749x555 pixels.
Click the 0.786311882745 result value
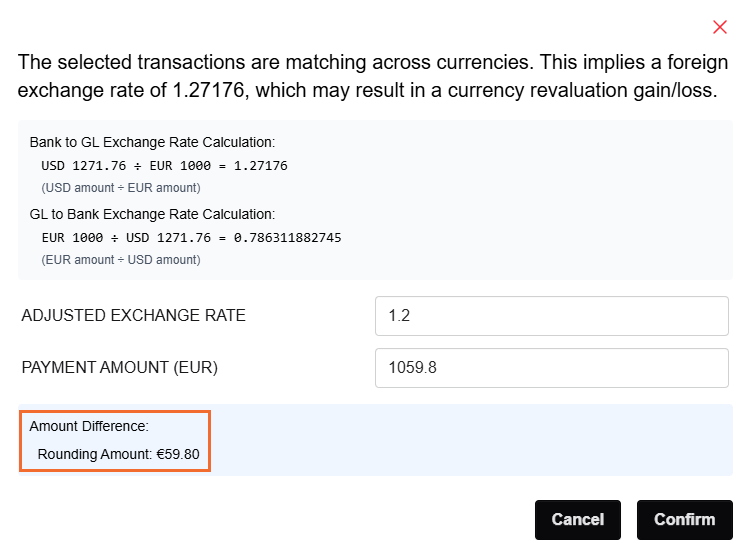288,238
